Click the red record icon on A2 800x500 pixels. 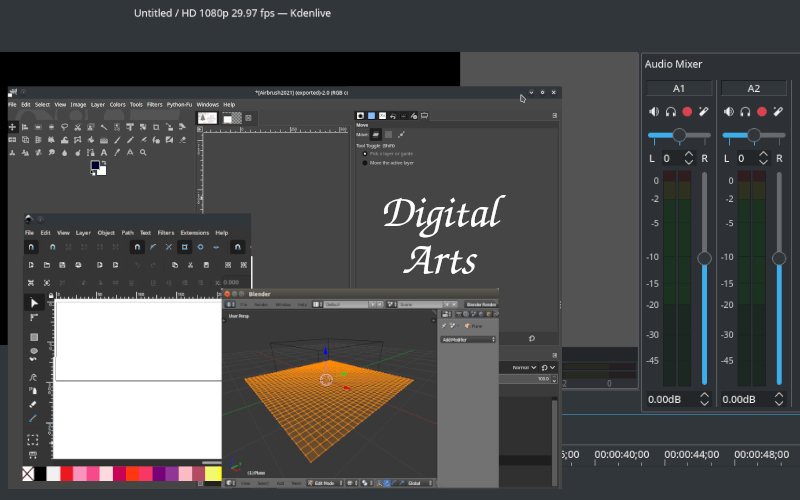point(762,112)
